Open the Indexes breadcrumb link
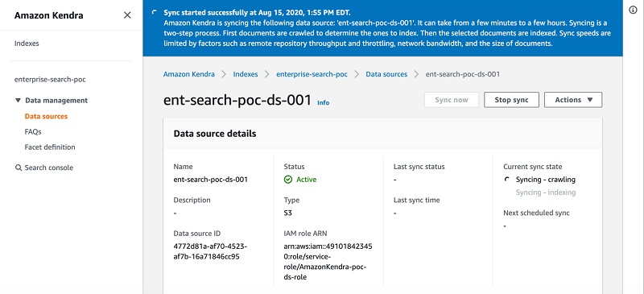The image size is (644, 294). [246, 74]
